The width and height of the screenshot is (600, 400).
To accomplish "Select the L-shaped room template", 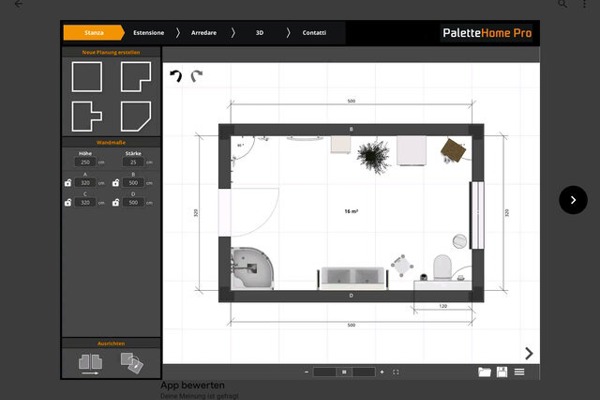I will (135, 77).
